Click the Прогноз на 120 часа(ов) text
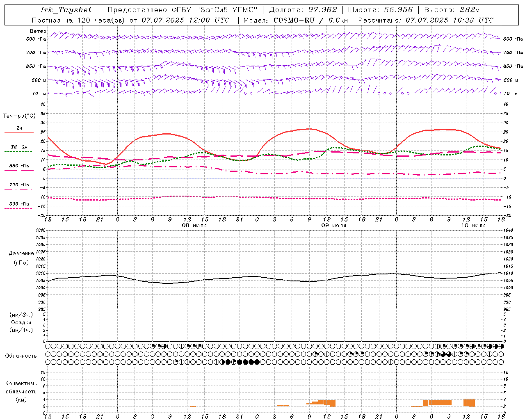The image size is (525, 420). pos(79,20)
